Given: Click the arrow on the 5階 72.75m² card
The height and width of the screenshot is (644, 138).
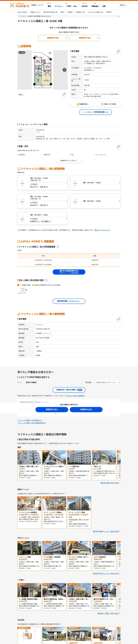Looking at the screenshot, I should [x=66, y=201].
